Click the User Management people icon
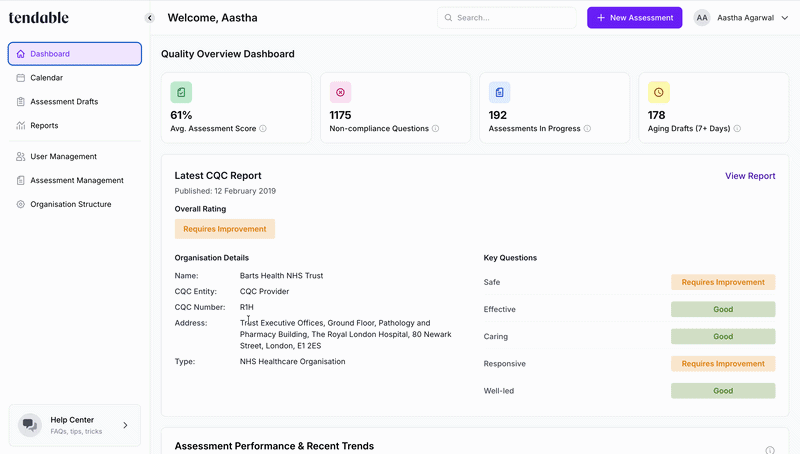 [20, 157]
